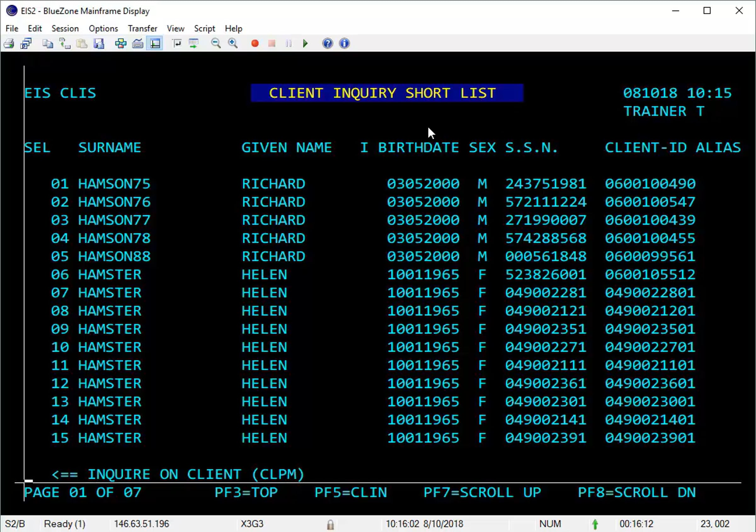
Task: Click PF5=CLIN function key label
Action: 350,492
